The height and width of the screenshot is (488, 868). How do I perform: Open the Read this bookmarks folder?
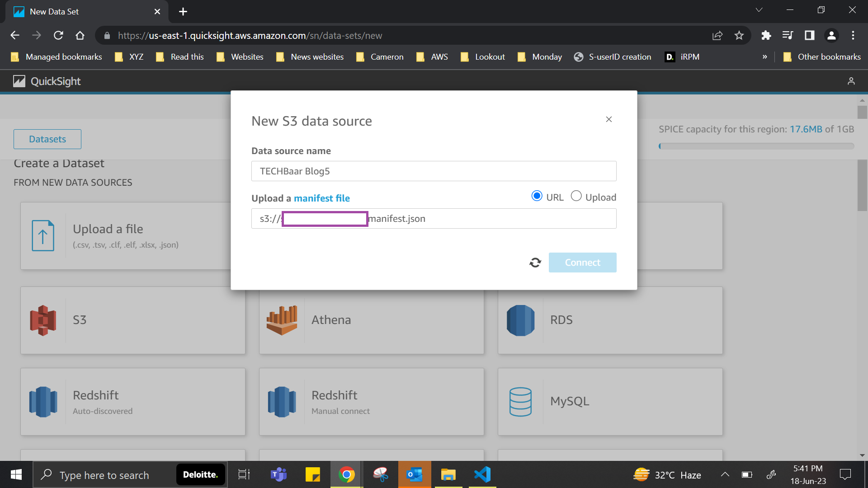pyautogui.click(x=180, y=57)
